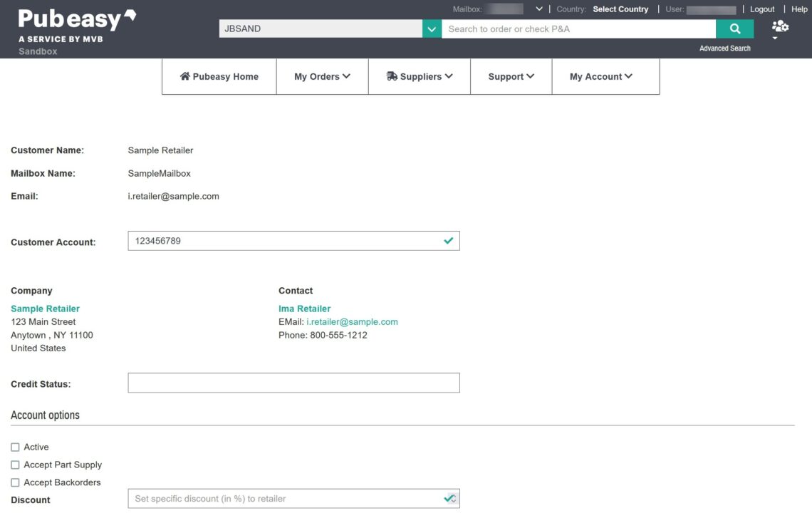The width and height of the screenshot is (812, 523).
Task: Open the user group settings icon
Action: pos(780,27)
